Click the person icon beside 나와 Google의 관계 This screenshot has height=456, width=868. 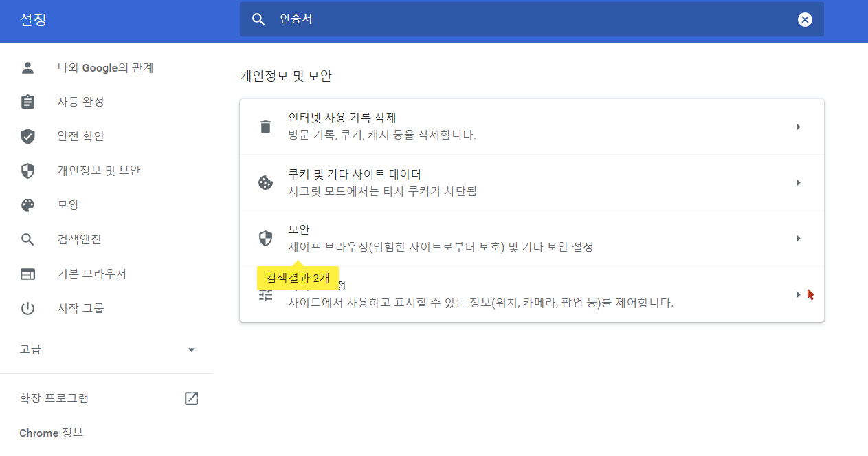tap(27, 67)
